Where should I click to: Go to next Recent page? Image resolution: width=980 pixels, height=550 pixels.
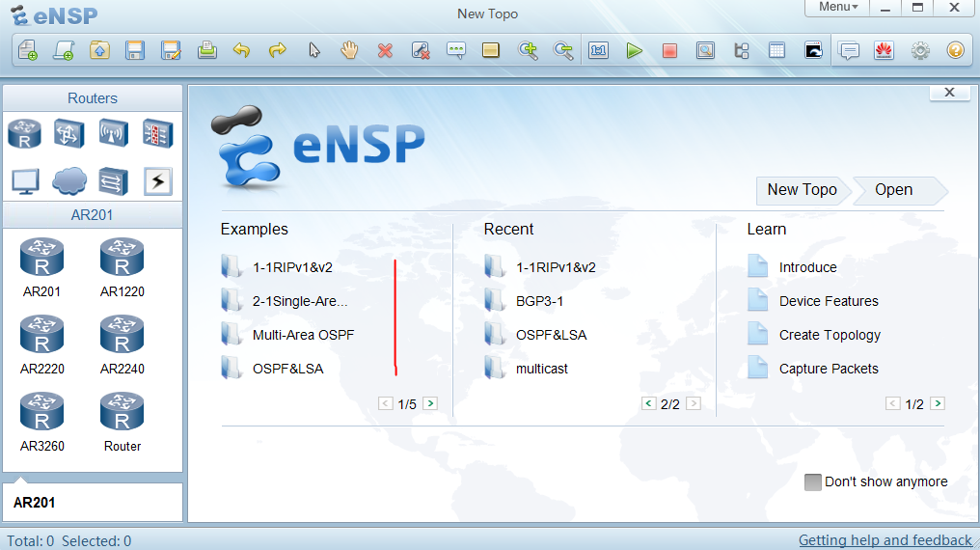[694, 403]
